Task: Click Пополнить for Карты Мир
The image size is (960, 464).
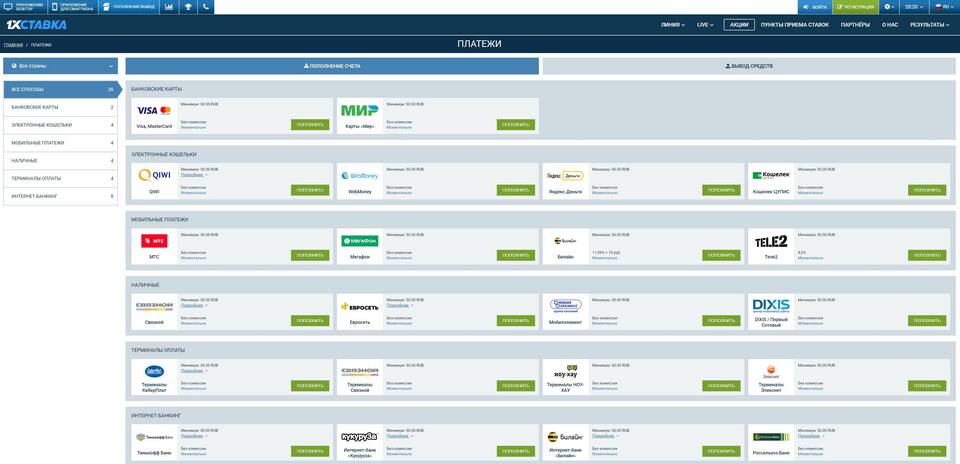Action: coord(516,125)
